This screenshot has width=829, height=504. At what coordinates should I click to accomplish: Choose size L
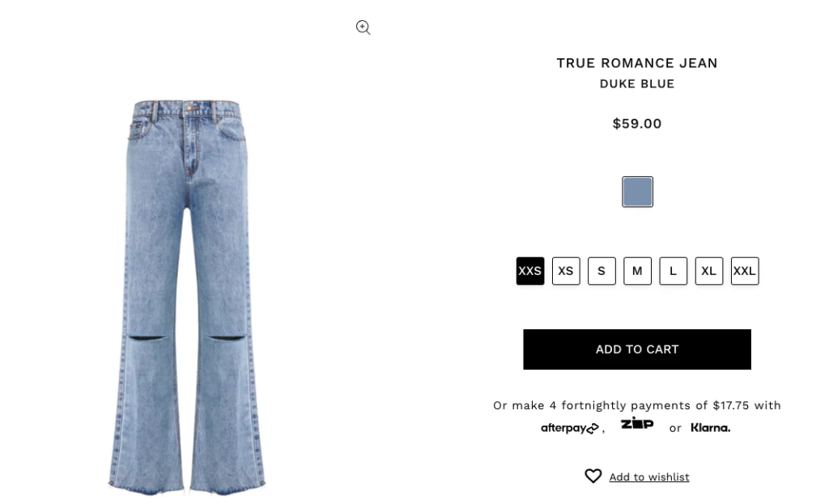pos(673,271)
